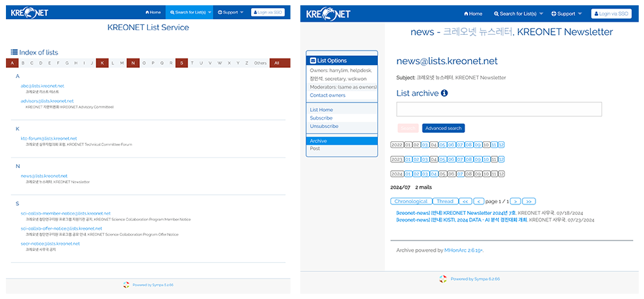Click Login via SSO on news archive page

coord(611,14)
